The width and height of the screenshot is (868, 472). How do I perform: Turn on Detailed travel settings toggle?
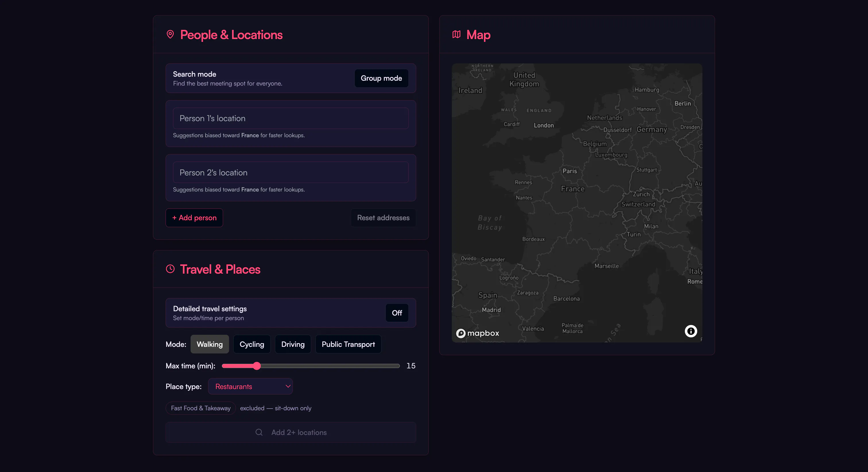click(x=397, y=313)
